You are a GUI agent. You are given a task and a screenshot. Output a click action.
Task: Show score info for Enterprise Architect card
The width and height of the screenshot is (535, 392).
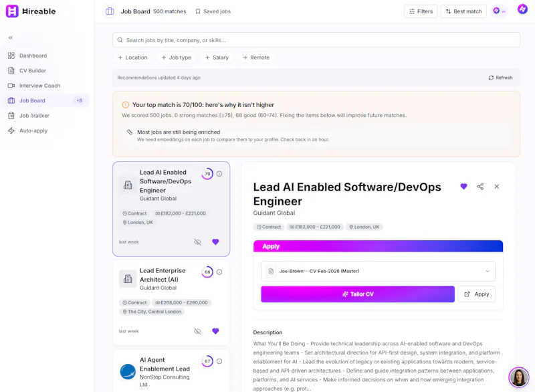coord(219,272)
